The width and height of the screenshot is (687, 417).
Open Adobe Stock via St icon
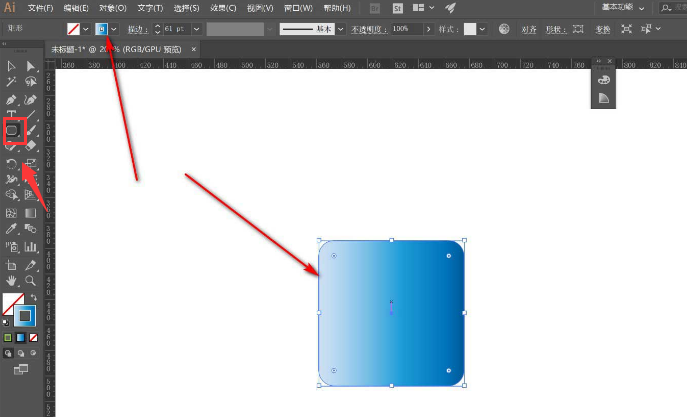coord(397,8)
